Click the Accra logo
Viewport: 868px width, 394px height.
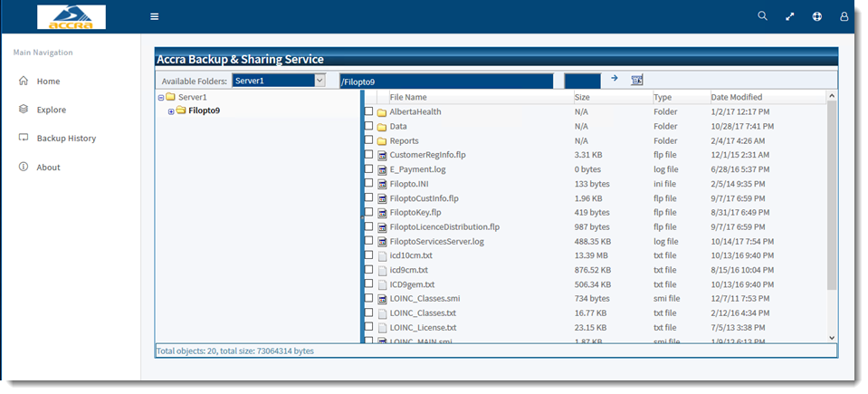[71, 16]
